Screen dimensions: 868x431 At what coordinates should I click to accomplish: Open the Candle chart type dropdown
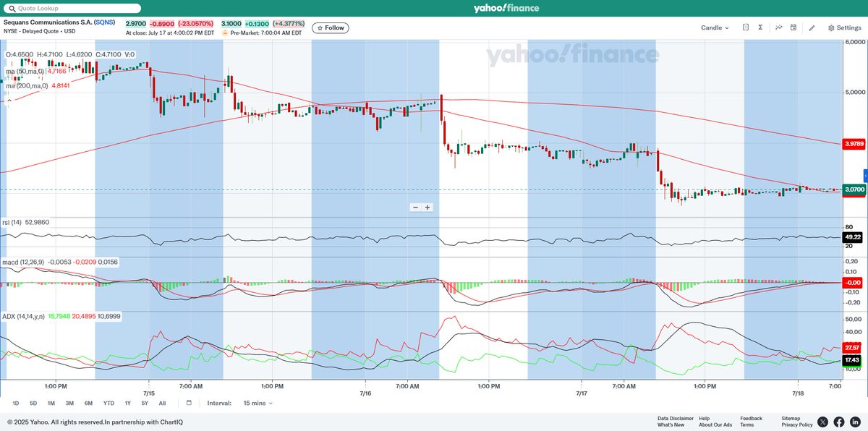(715, 28)
